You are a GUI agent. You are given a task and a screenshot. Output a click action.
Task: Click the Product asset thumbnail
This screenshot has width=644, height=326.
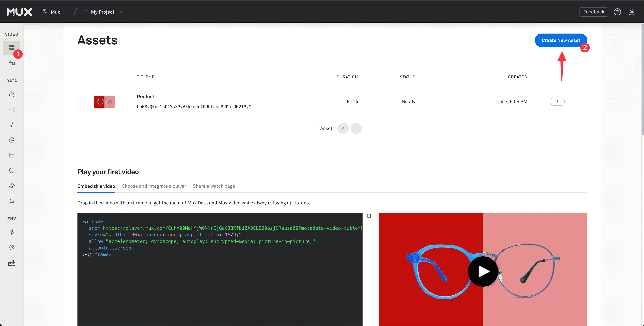(x=104, y=102)
